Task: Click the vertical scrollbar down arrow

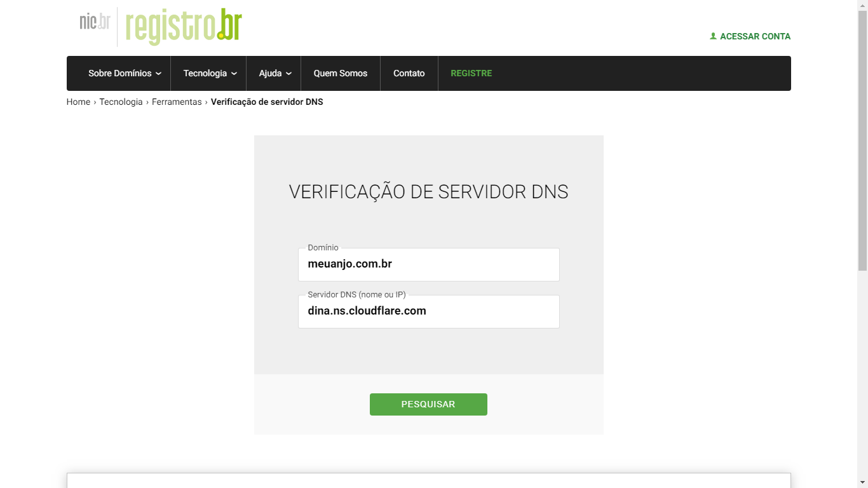Action: [862, 483]
